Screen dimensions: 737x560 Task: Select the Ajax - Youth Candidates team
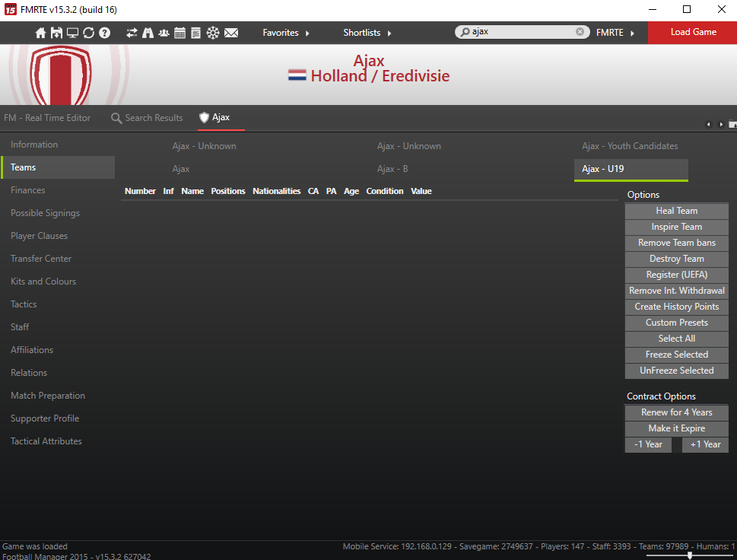[630, 146]
